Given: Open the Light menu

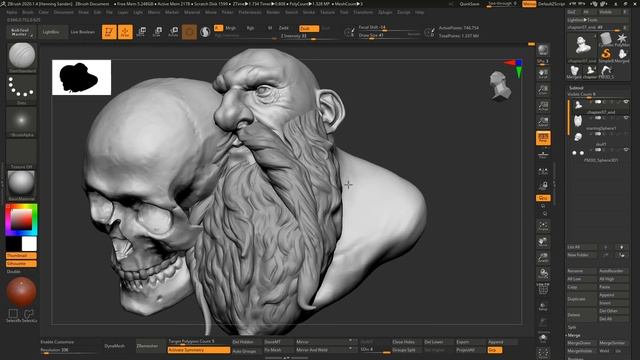Looking at the screenshot, I should [x=138, y=12].
